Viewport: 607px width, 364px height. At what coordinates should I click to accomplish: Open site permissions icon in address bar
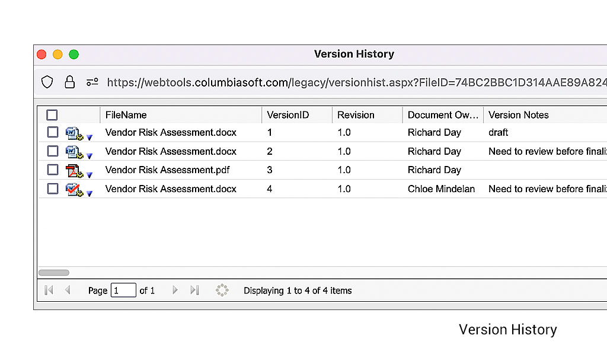92,82
